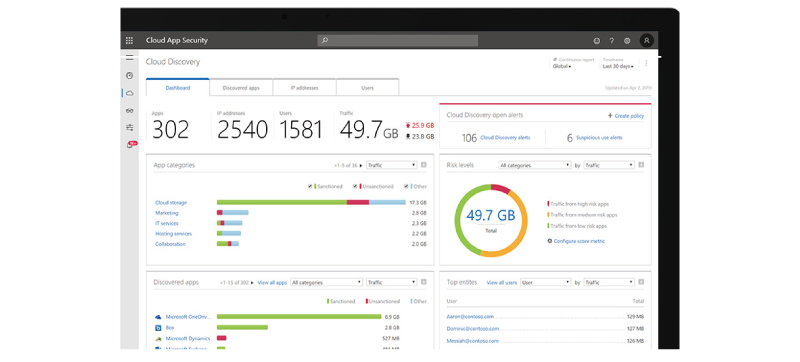Open the feedback smiley icon
800x362 pixels.
597,41
